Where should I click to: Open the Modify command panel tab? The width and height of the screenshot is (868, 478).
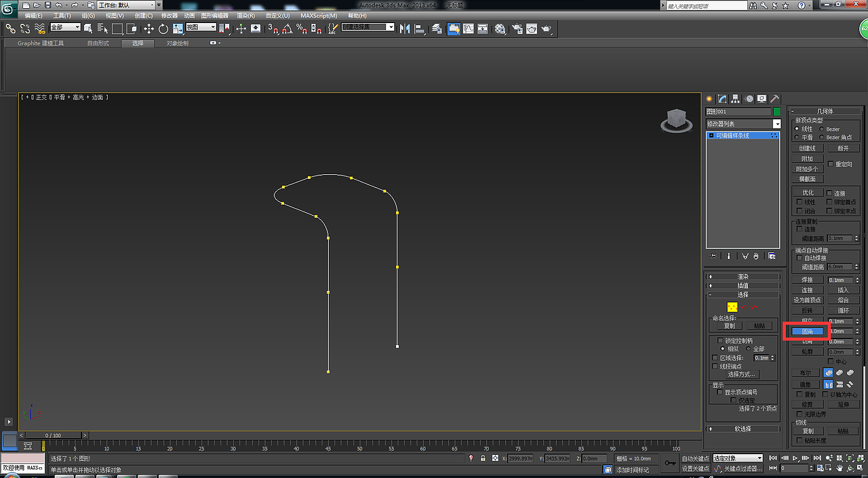coord(723,98)
